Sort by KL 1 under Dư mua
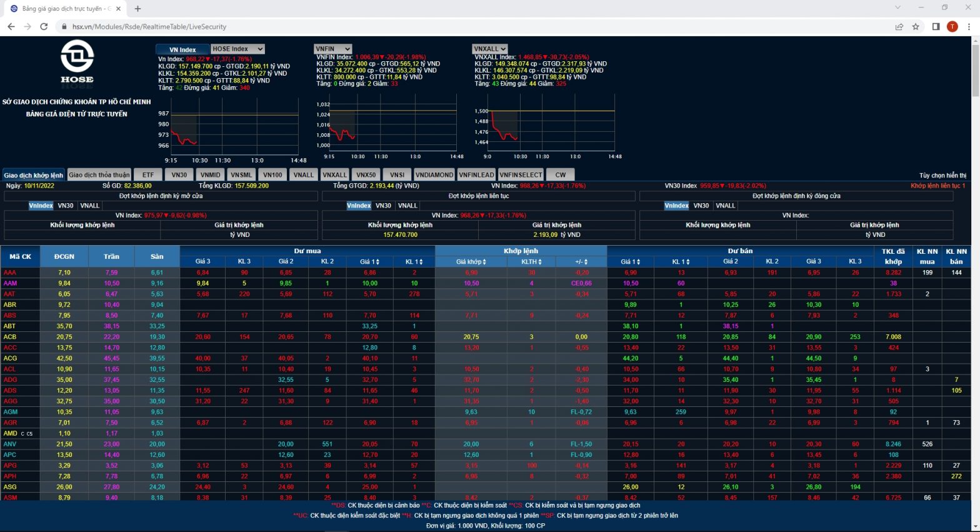Screen dimensions: 980x532 tap(414, 261)
